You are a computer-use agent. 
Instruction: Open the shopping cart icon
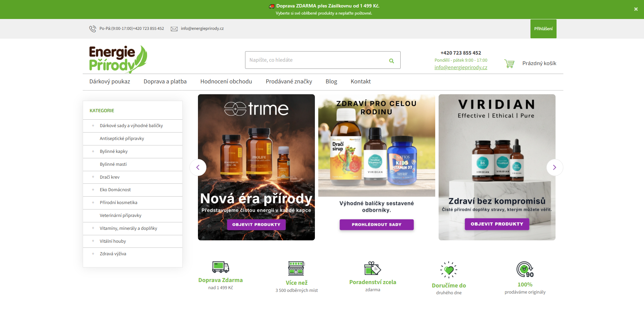point(509,63)
